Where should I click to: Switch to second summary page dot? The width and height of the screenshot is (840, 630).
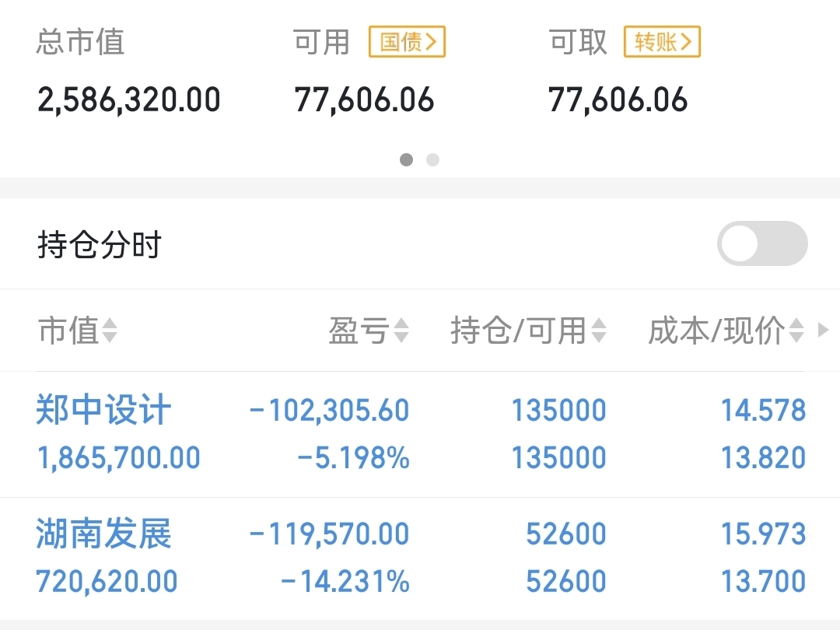pyautogui.click(x=433, y=159)
